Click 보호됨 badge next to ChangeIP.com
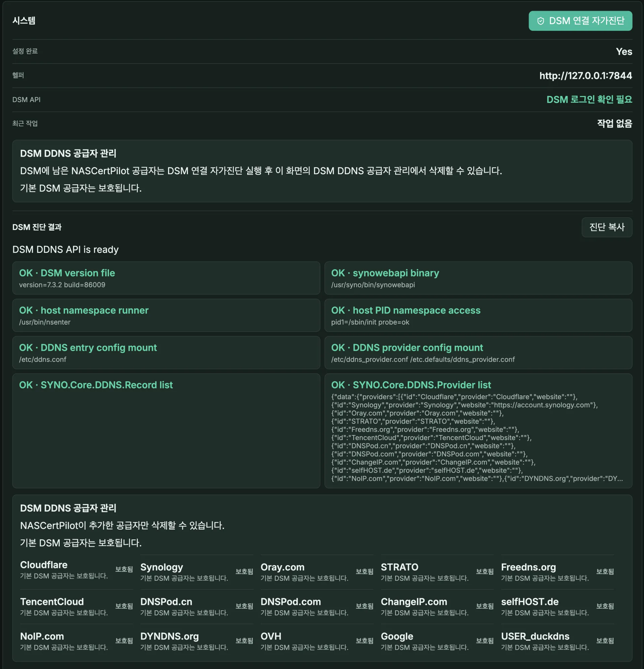Image resolution: width=644 pixels, height=669 pixels. (x=485, y=607)
